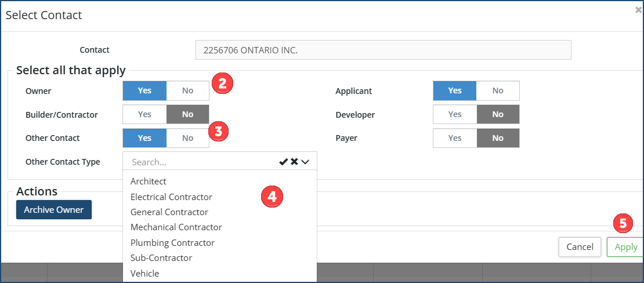Click the Contact name input field
The image size is (644, 283).
[x=383, y=50]
